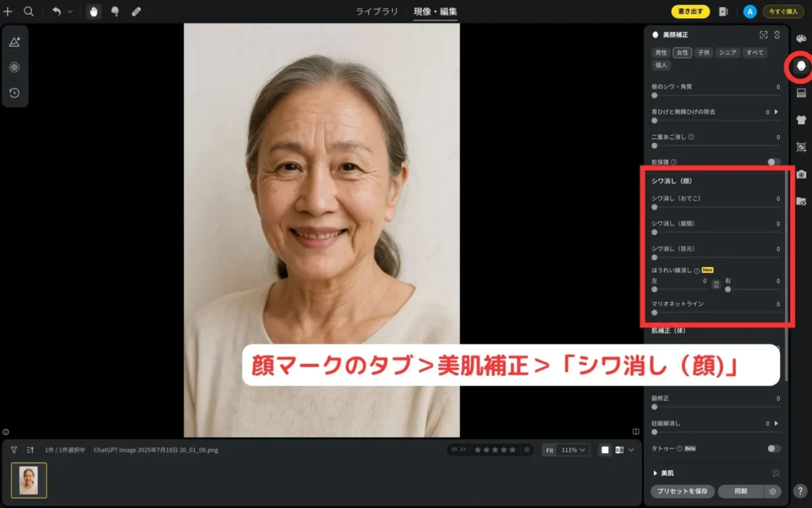Click the Fit zoom button
This screenshot has height=508, width=812.
click(549, 450)
